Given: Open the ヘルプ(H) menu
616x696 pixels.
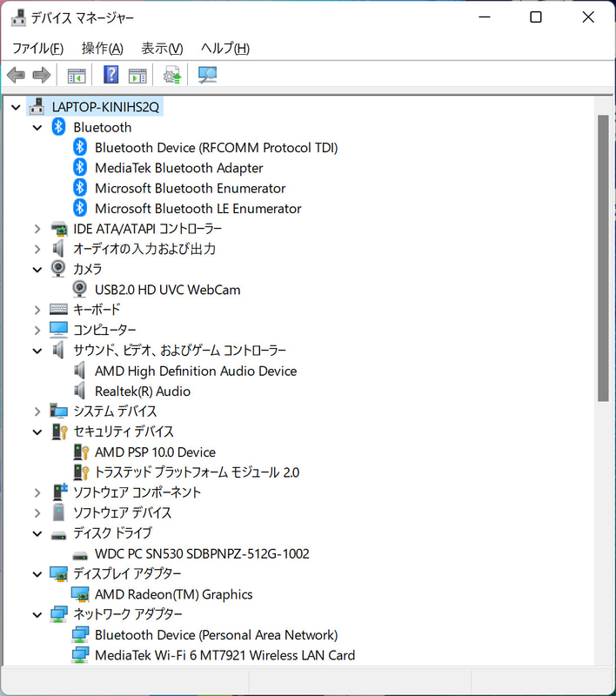Looking at the screenshot, I should pyautogui.click(x=225, y=48).
